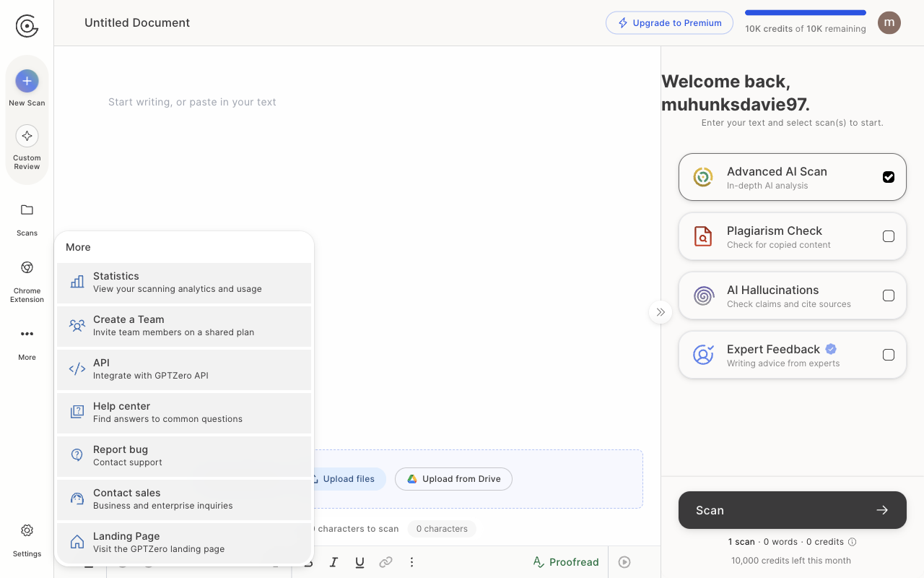Apply underline formatting

(x=359, y=562)
